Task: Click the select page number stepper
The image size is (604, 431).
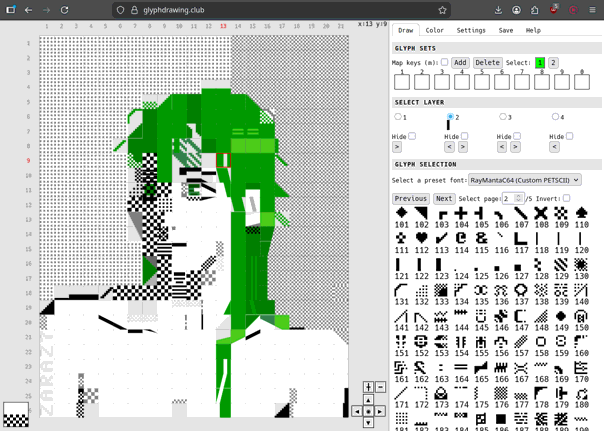Action: coord(512,199)
